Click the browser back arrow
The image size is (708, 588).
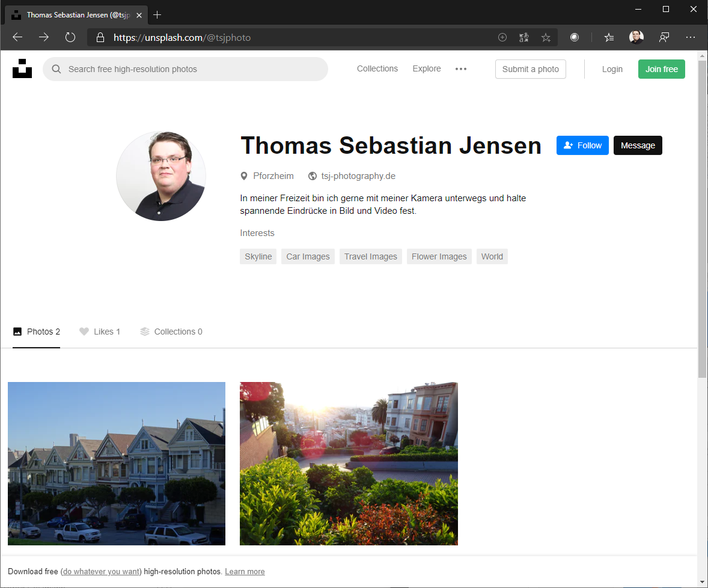[17, 37]
